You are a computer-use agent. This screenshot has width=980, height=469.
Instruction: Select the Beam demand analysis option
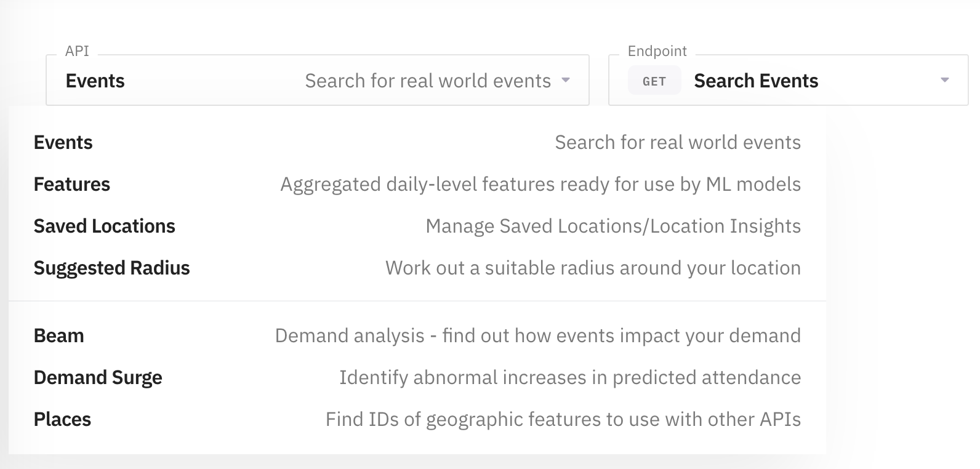click(417, 335)
